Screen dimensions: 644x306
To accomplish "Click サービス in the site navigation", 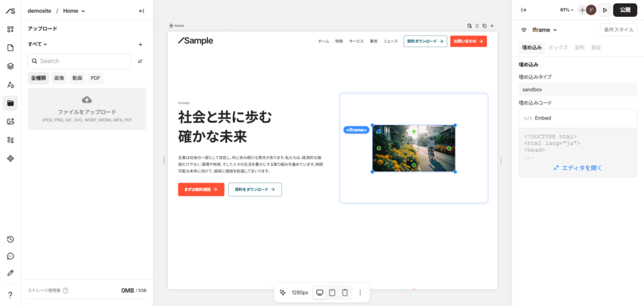I will coord(356,42).
